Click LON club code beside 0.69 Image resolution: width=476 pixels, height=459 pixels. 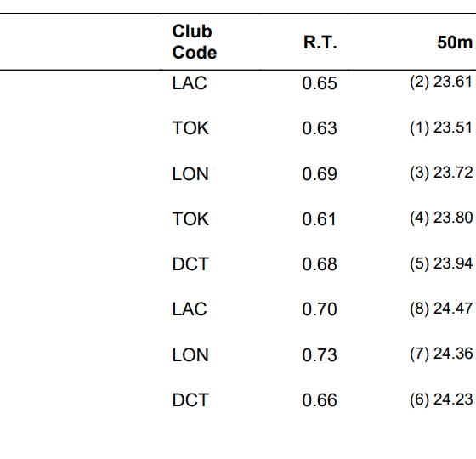pyautogui.click(x=190, y=174)
